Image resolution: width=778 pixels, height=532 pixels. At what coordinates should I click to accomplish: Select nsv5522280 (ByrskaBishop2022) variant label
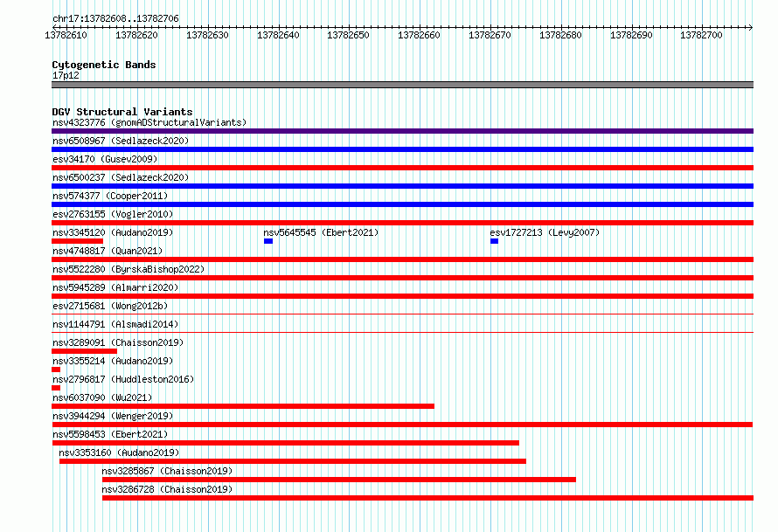point(129,269)
